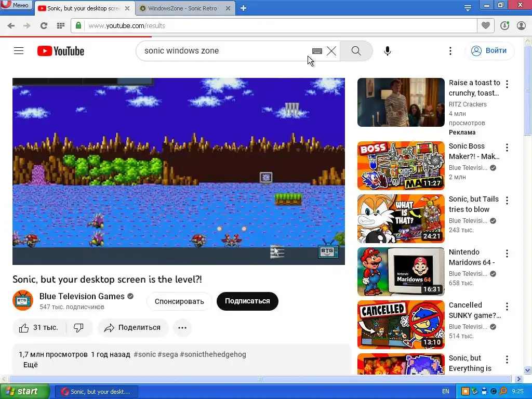This screenshot has height=399, width=532.
Task: Like the video with 31 тыс.
Action: point(38,328)
